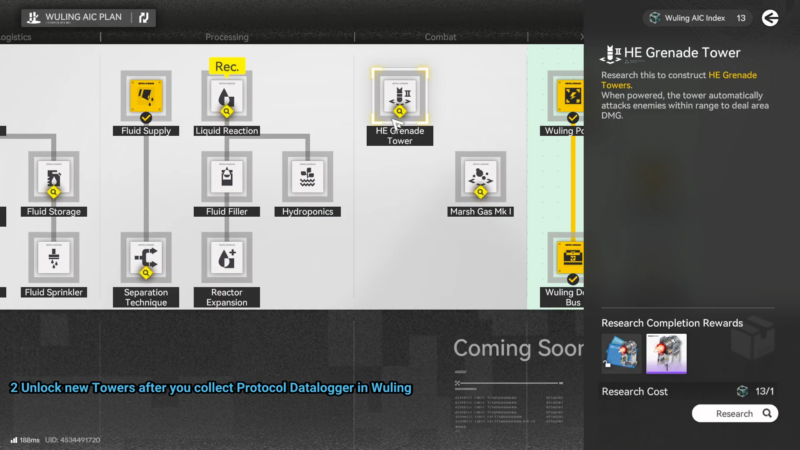
Task: Open the Logistics category tab
Action: tap(16, 37)
